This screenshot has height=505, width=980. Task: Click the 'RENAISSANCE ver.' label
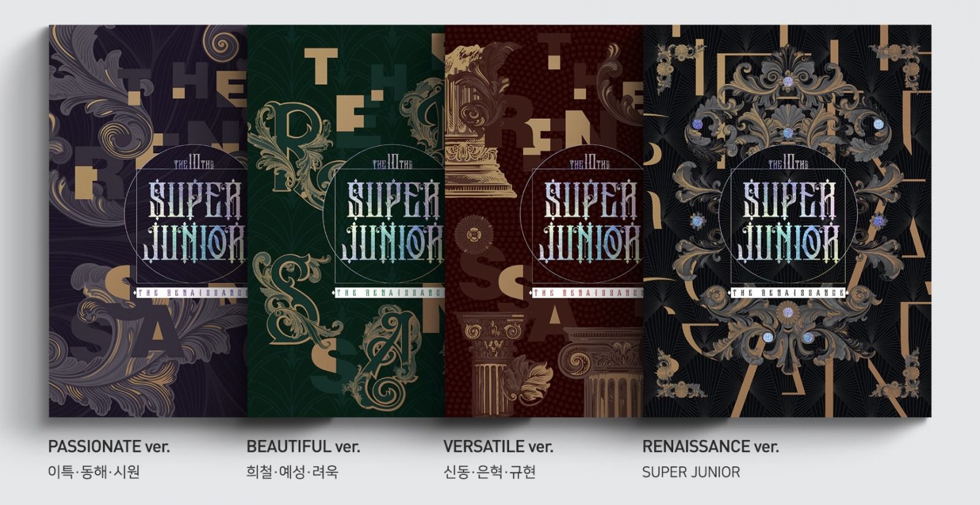[x=710, y=446]
